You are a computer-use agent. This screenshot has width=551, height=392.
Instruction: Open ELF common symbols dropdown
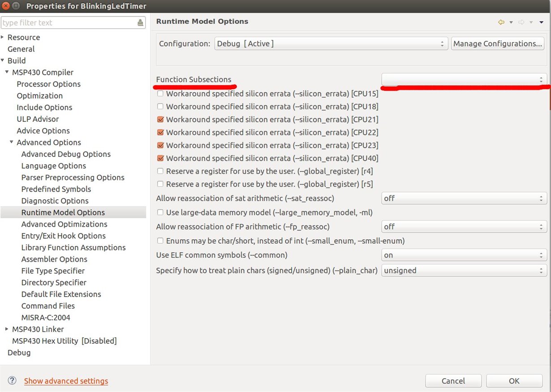coord(464,255)
